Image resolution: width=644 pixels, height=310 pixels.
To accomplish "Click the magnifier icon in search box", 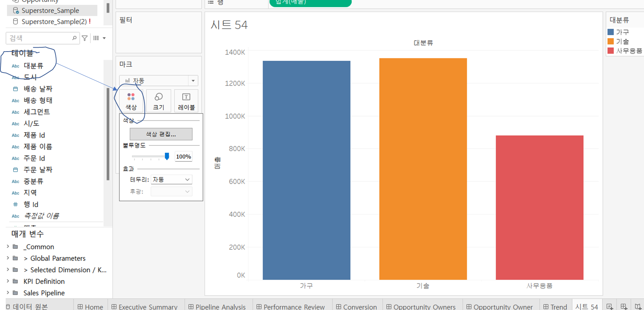I will [x=74, y=38].
